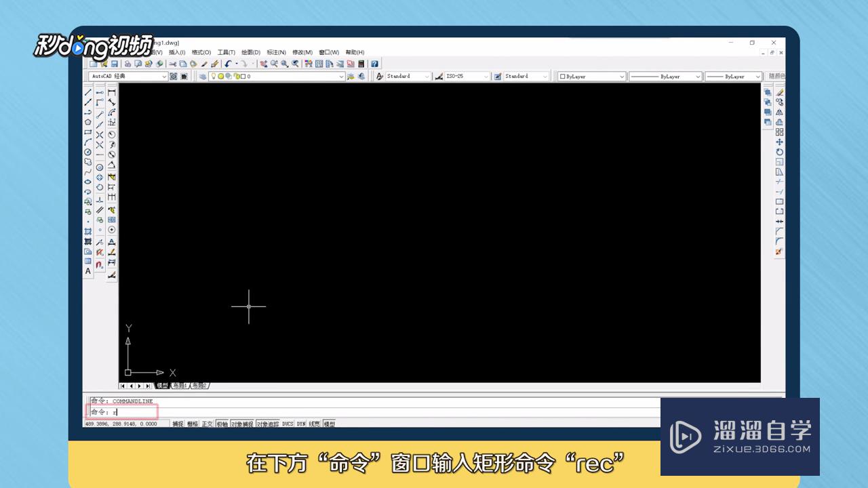Open the 工具(T) menu

tap(226, 52)
